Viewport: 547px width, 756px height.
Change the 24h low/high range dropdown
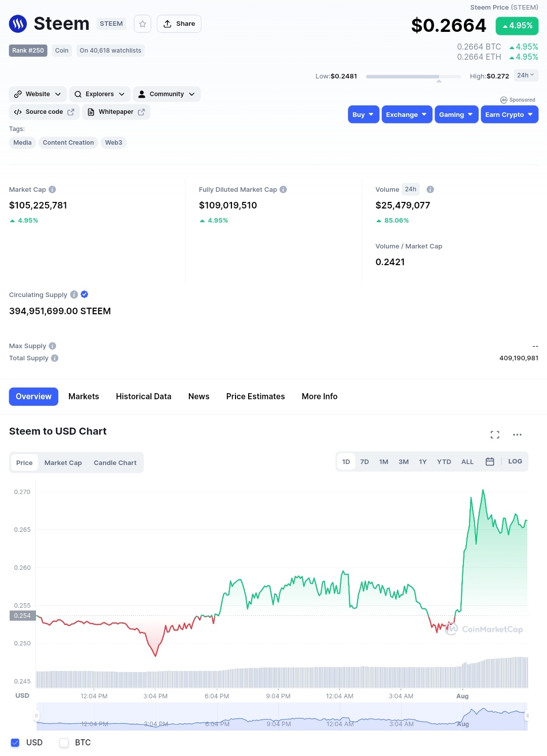pyautogui.click(x=526, y=75)
